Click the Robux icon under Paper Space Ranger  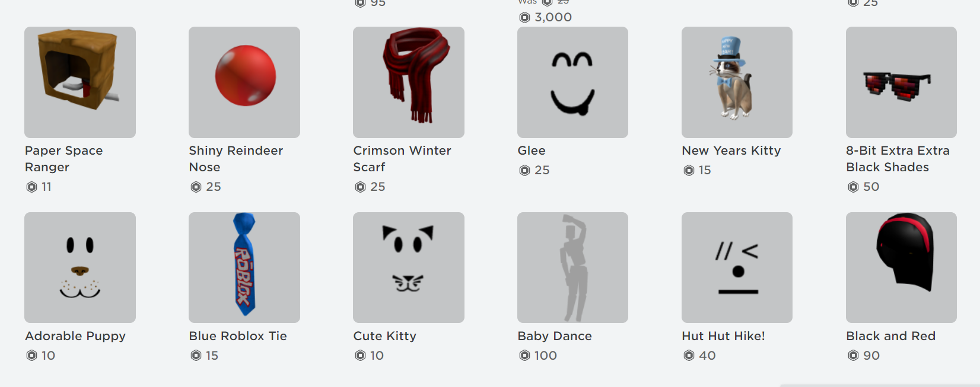[x=31, y=187]
